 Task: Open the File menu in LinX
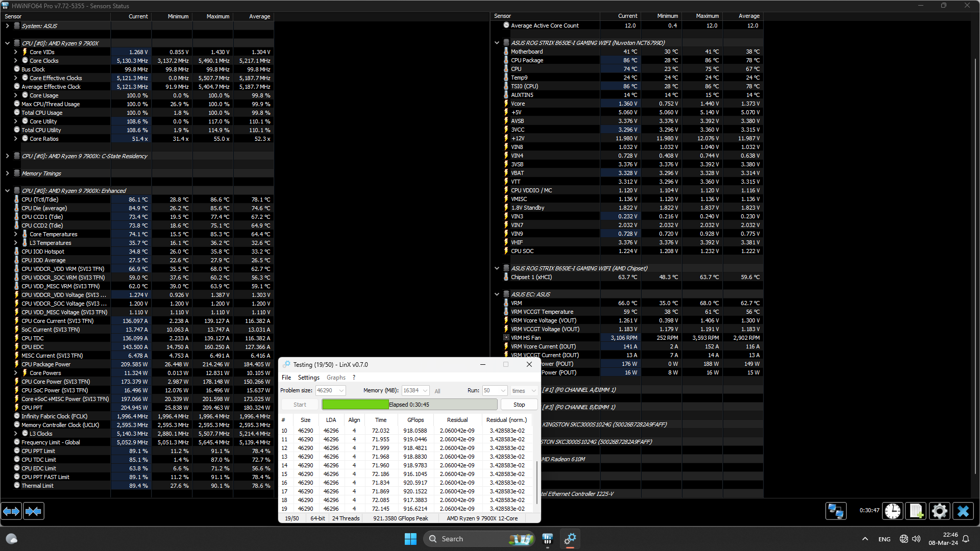click(286, 378)
